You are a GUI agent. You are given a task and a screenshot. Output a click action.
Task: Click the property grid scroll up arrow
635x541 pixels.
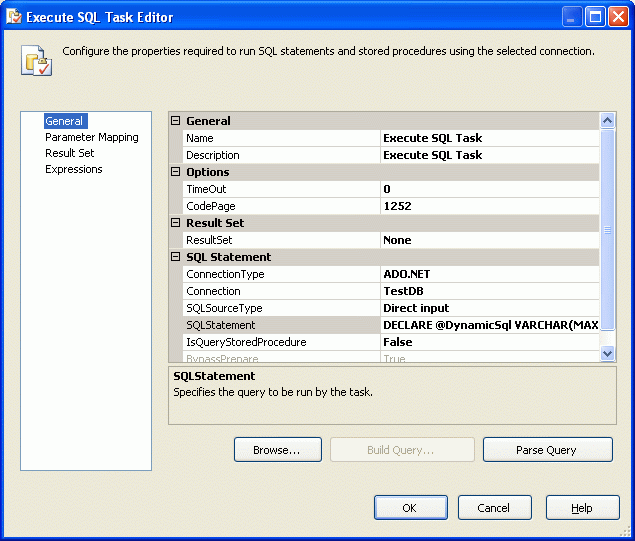tap(607, 120)
